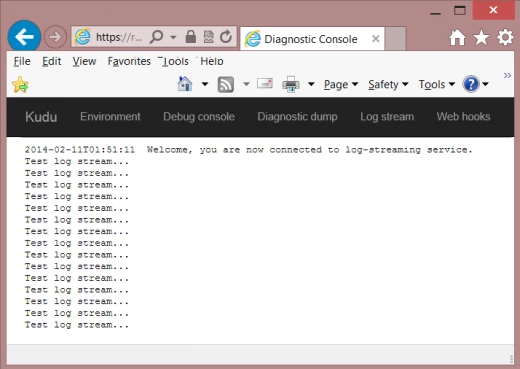Screen dimensions: 520x369
Task: Open the Help menu
Action: [x=212, y=61]
